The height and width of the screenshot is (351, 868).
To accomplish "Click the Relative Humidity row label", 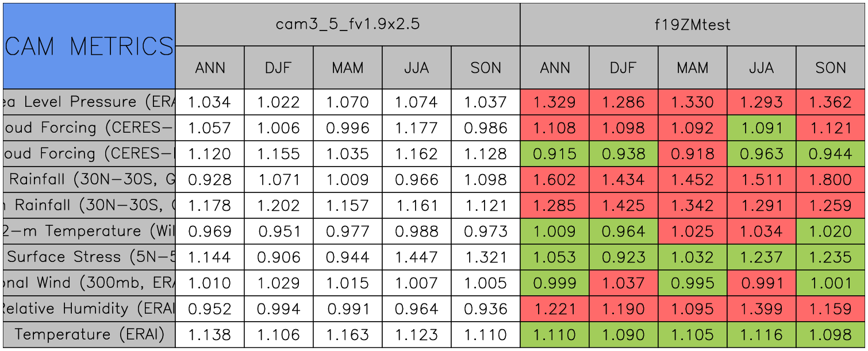I will [89, 308].
